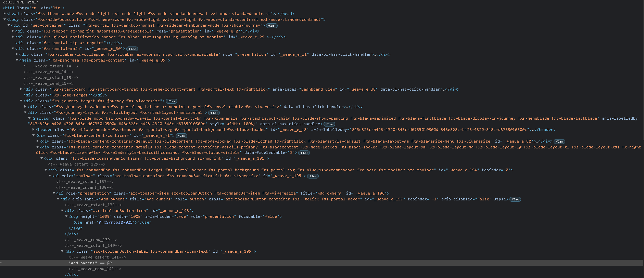644x278 pixels.
Task: Collapse the fxs-blade-content-container-details div
Action: [38, 147]
